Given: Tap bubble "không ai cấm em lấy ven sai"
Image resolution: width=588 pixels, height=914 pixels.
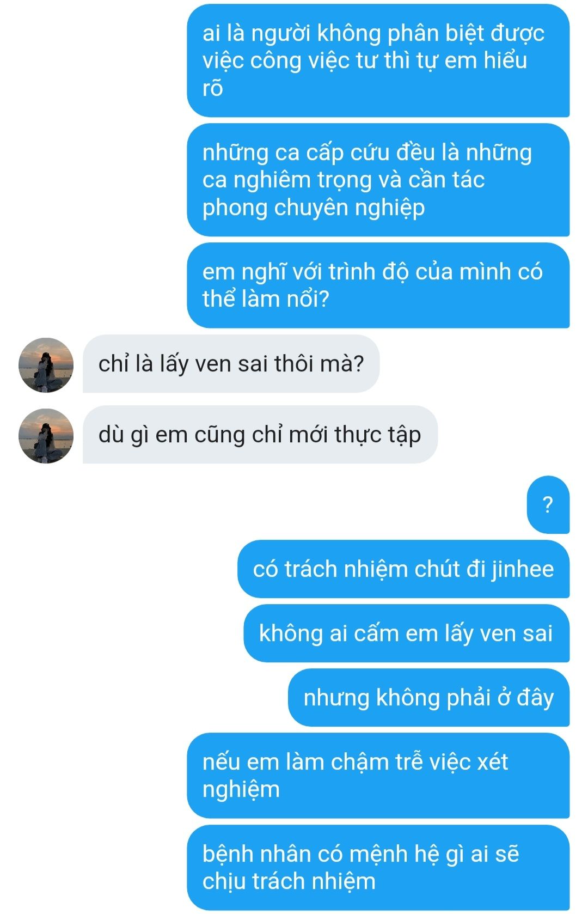Looking at the screenshot, I should point(406,633).
